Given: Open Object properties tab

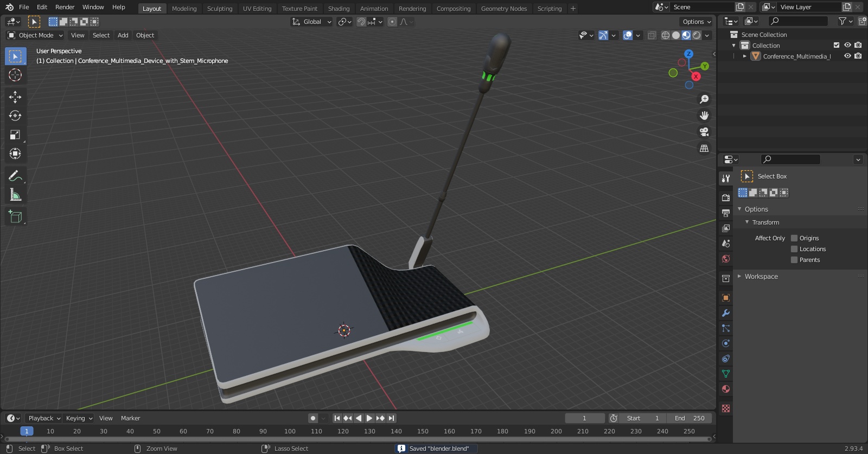Looking at the screenshot, I should coord(726,298).
